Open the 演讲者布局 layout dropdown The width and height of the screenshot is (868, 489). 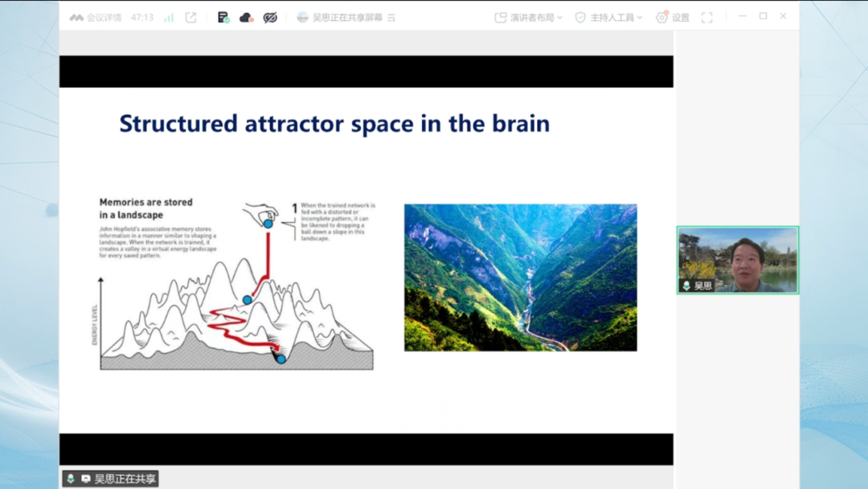click(x=529, y=18)
